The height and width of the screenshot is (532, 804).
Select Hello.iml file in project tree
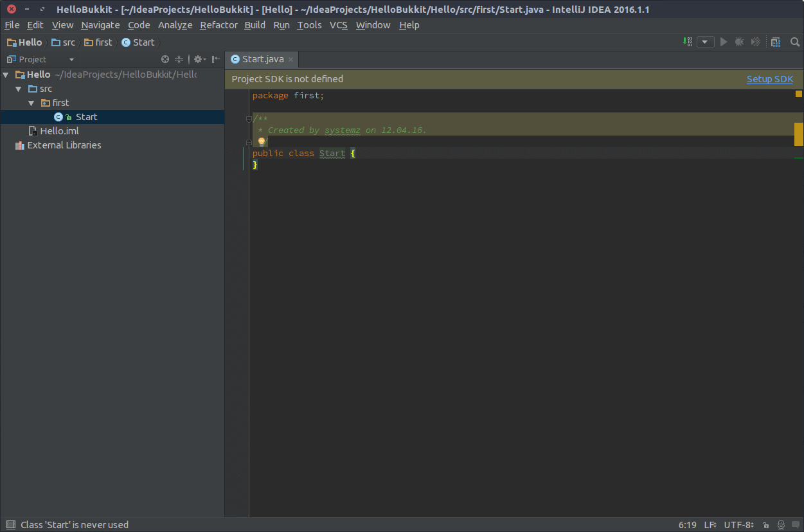59,131
